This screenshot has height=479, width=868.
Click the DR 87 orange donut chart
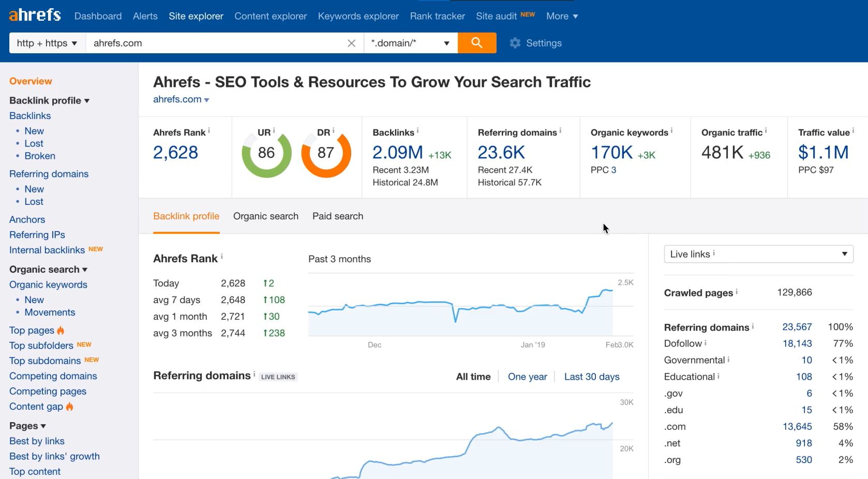click(x=326, y=153)
